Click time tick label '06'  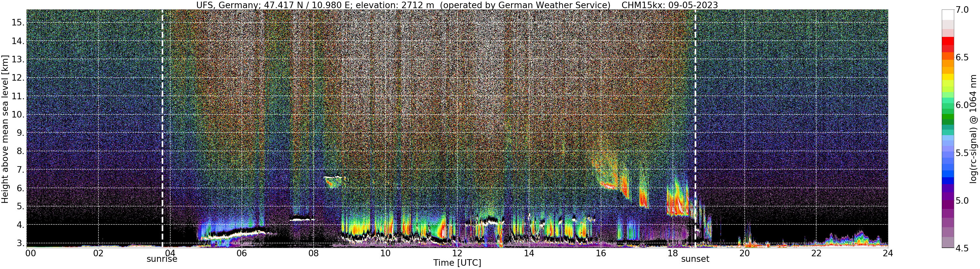[x=242, y=253]
